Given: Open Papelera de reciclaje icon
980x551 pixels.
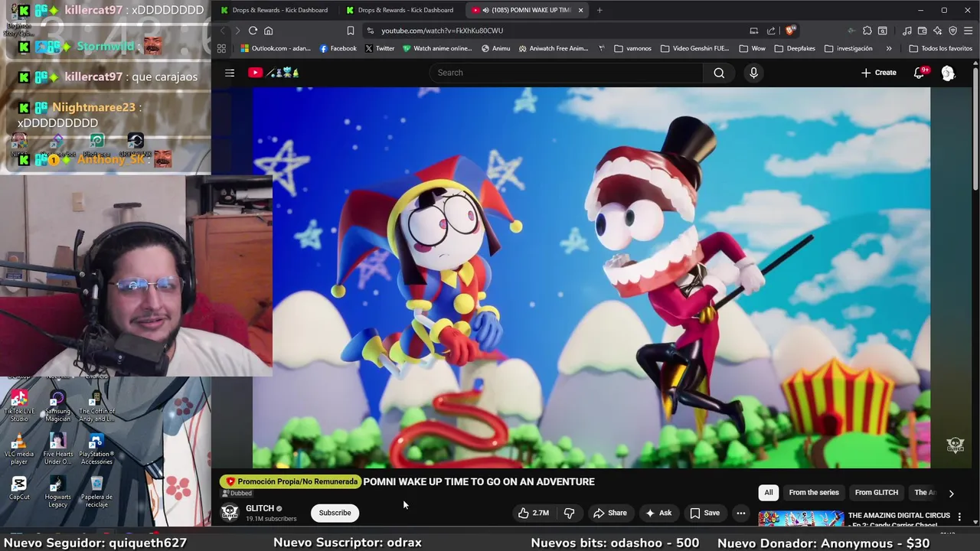Looking at the screenshot, I should [x=96, y=491].
